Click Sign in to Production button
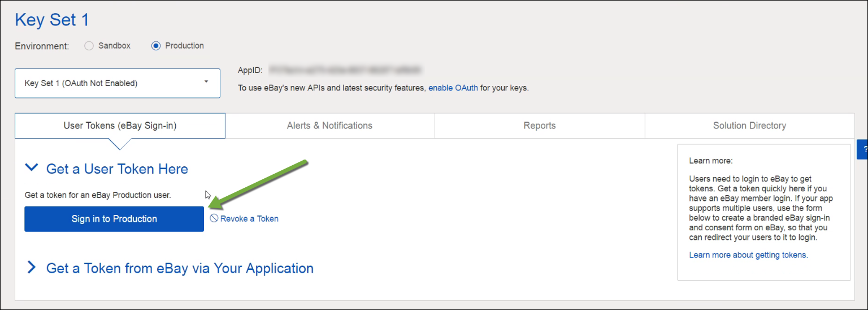 [114, 219]
